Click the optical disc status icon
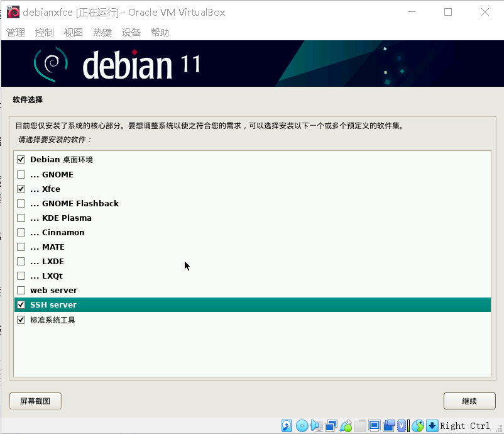Screen dimensions: 504x434 [302, 426]
